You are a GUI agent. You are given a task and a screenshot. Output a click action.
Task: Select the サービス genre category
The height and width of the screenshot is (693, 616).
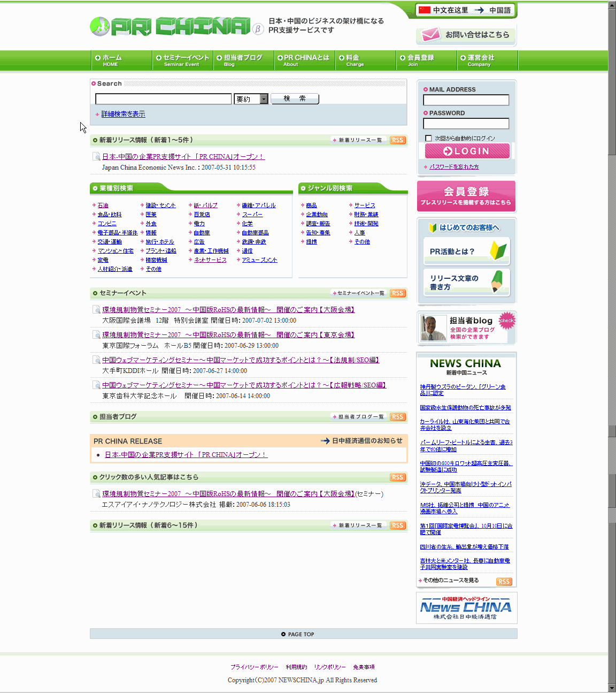tap(365, 205)
